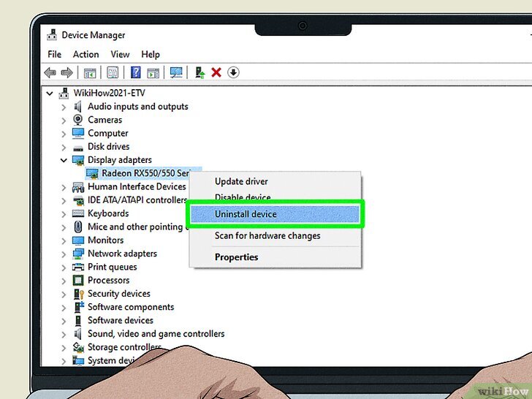The image size is (532, 399).
Task: Click the IDE ATA/ATAPI controllers icon
Action: point(78,200)
